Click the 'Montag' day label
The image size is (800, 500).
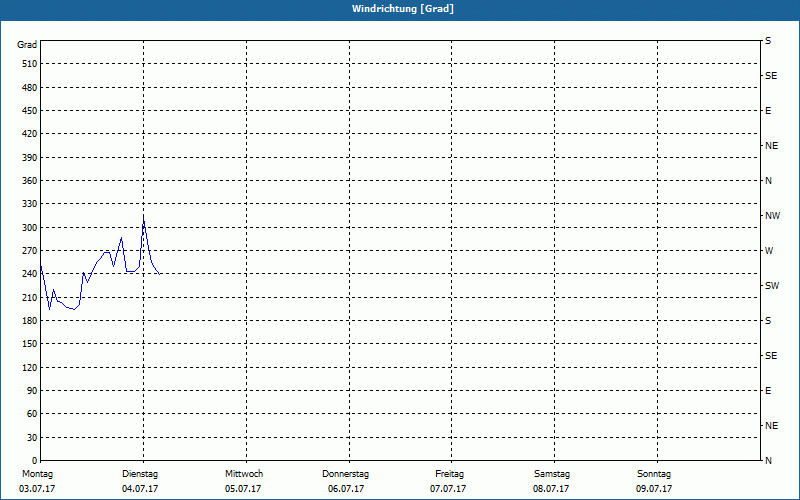(x=37, y=474)
